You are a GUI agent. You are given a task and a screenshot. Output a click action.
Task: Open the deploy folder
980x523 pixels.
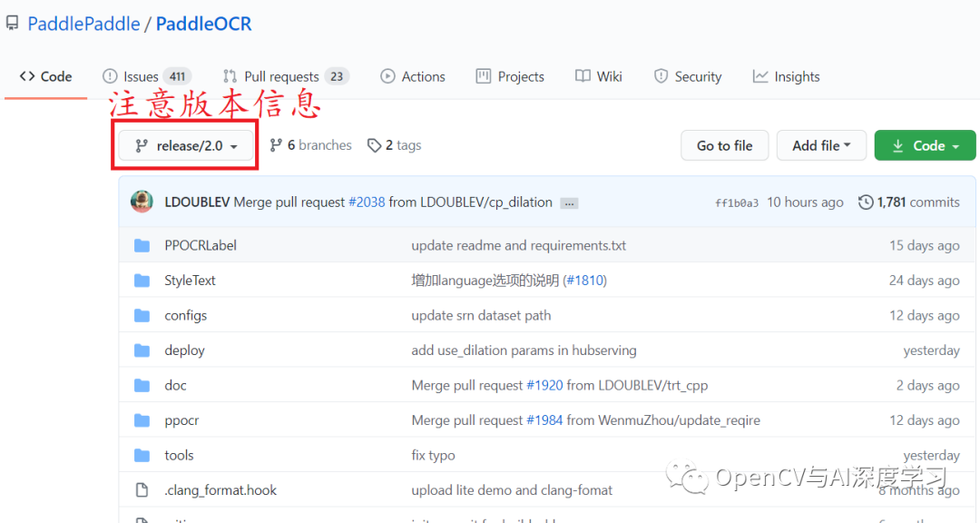point(184,350)
